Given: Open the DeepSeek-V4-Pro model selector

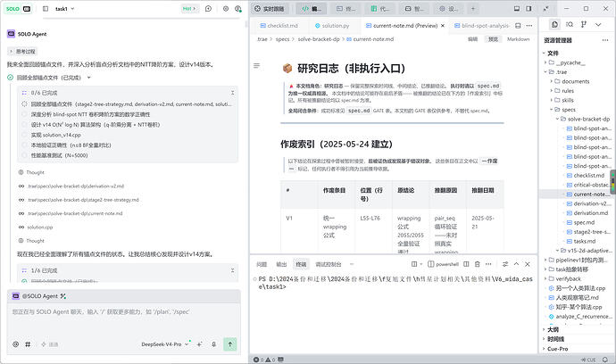Looking at the screenshot, I should [x=164, y=344].
